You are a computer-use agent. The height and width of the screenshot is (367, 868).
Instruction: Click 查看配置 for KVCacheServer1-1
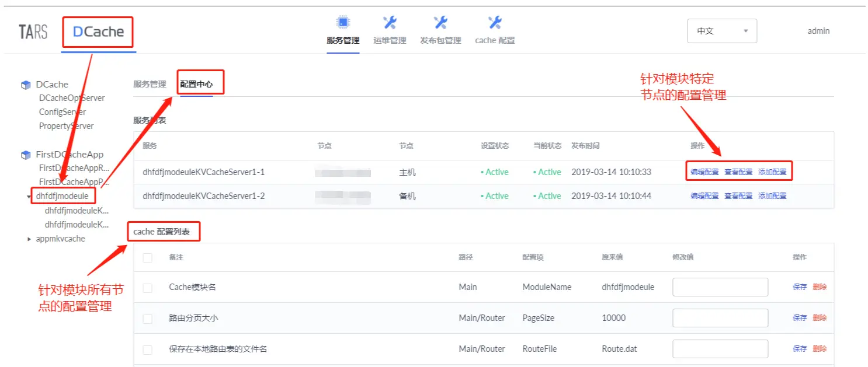738,172
